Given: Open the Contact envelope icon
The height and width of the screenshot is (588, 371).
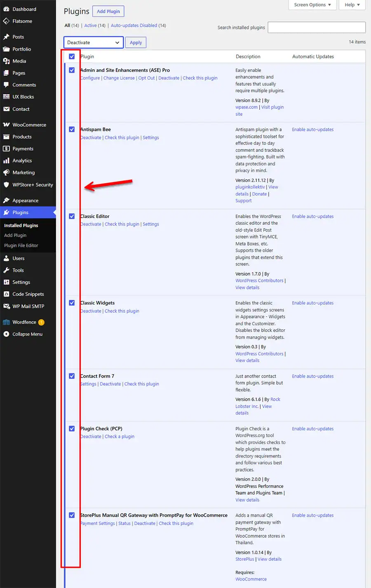Looking at the screenshot, I should pyautogui.click(x=6, y=109).
